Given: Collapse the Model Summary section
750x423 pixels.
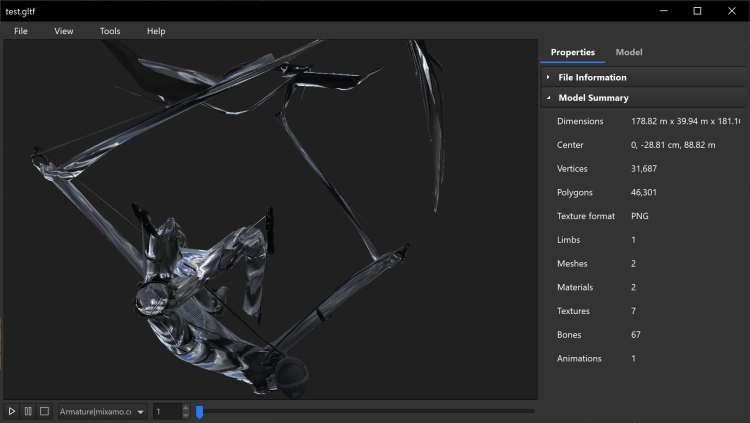Looking at the screenshot, I should [x=594, y=98].
